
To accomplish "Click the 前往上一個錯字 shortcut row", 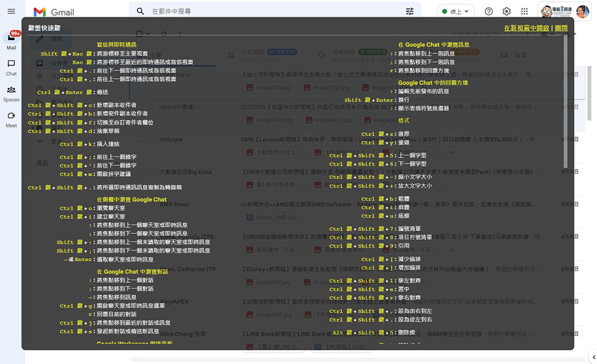I will (98, 157).
